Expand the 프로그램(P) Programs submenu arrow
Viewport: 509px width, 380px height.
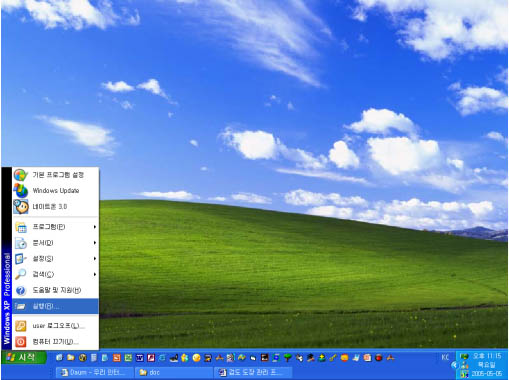click(x=95, y=227)
